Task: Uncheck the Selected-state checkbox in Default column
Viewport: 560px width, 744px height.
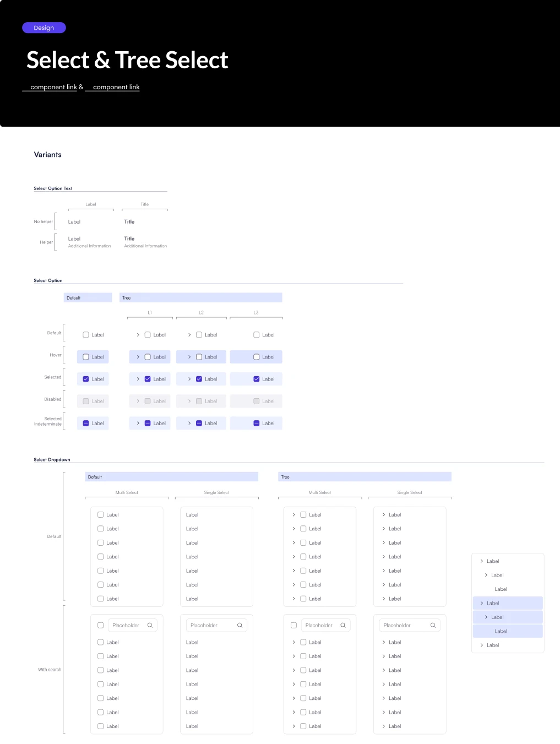Action: tap(86, 379)
